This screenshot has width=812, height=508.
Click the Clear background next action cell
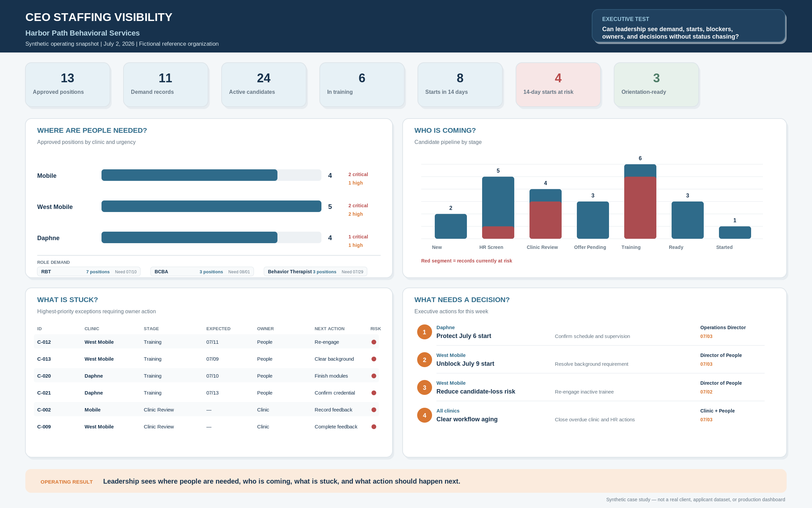pyautogui.click(x=334, y=359)
